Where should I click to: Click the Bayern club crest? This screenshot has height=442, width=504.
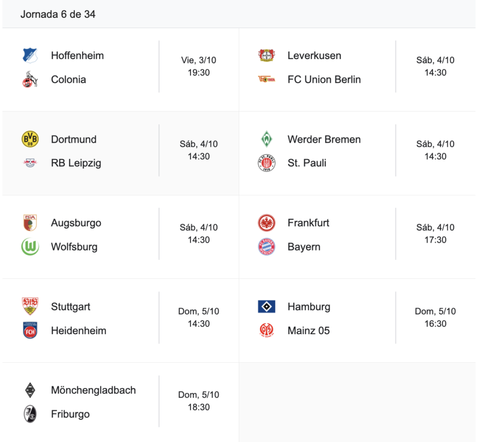pyautogui.click(x=267, y=247)
